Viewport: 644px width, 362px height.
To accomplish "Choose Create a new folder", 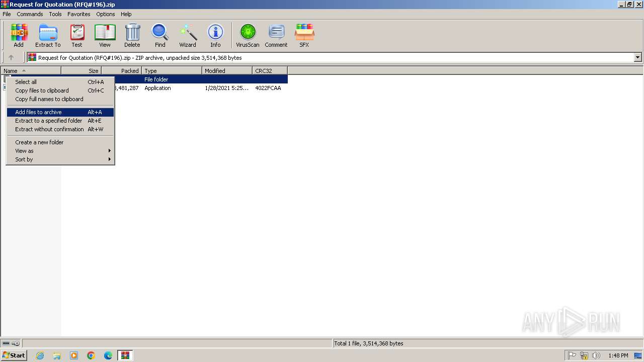I will [x=60, y=142].
